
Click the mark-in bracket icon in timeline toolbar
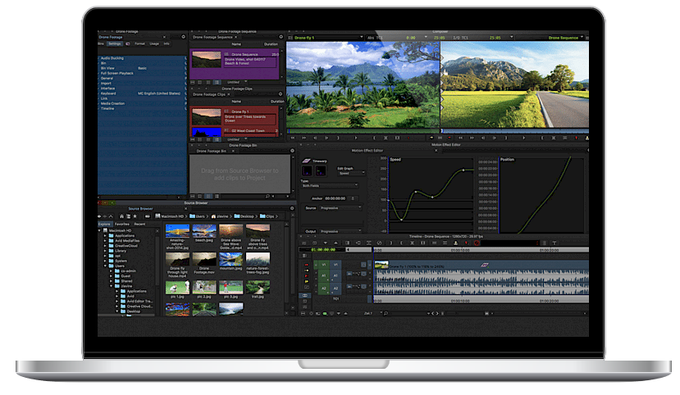pos(391,243)
